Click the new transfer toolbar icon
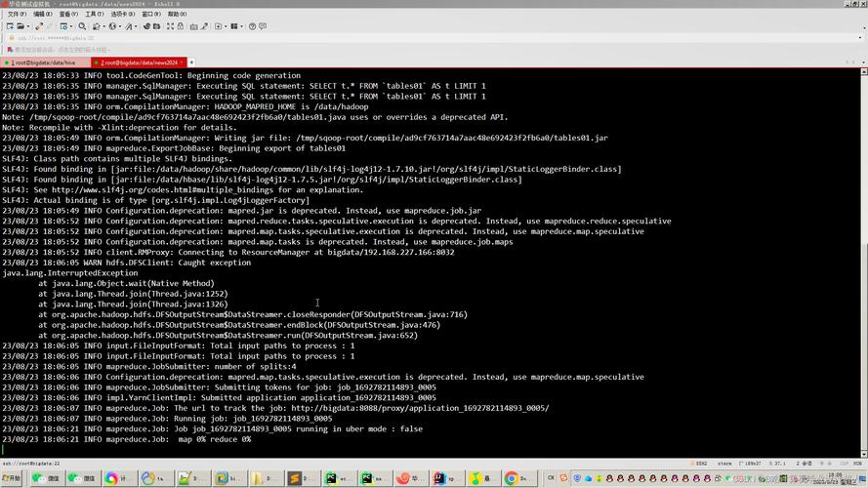The image size is (868, 488). pos(218,26)
